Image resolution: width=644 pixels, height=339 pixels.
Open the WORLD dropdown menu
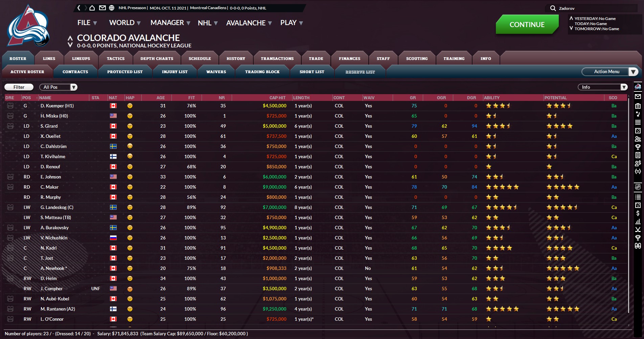point(125,23)
